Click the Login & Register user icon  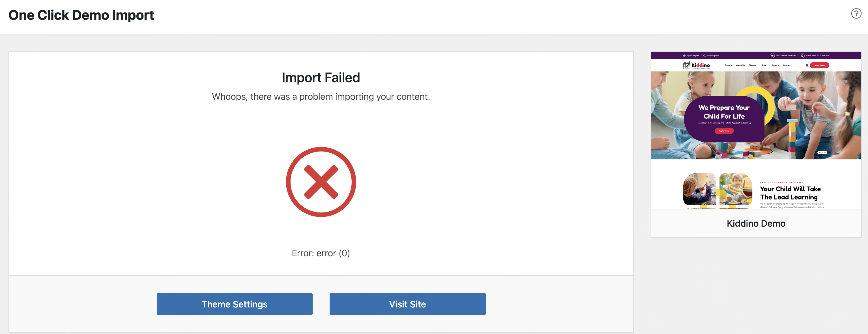(684, 56)
